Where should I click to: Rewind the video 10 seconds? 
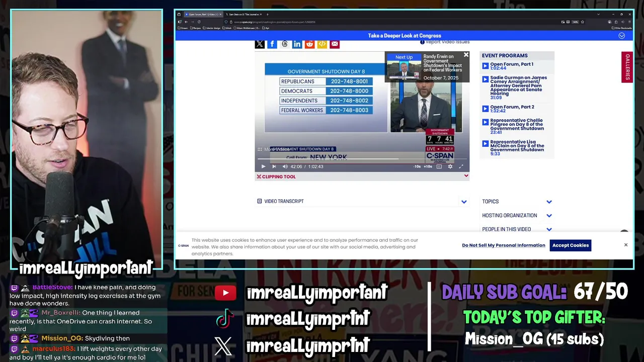point(417,166)
